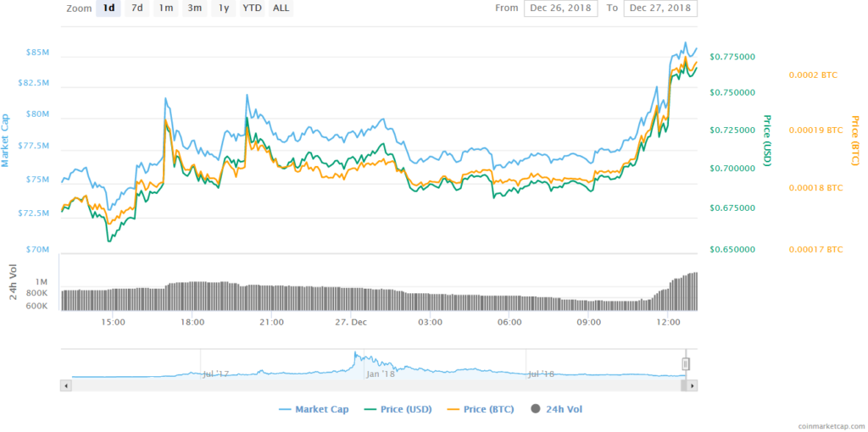Select the 1d zoom range
Image resolution: width=868 pixels, height=432 pixels.
(x=108, y=8)
